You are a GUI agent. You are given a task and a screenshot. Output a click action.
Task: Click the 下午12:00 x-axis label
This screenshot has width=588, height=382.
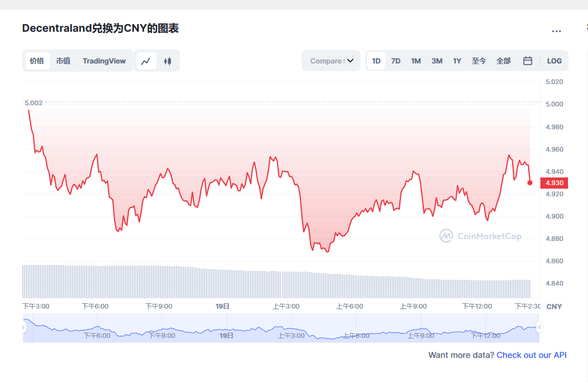coord(477,306)
